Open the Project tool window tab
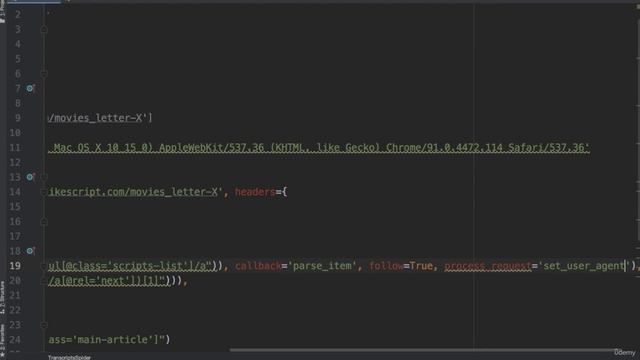The image size is (640, 360). [2, 12]
